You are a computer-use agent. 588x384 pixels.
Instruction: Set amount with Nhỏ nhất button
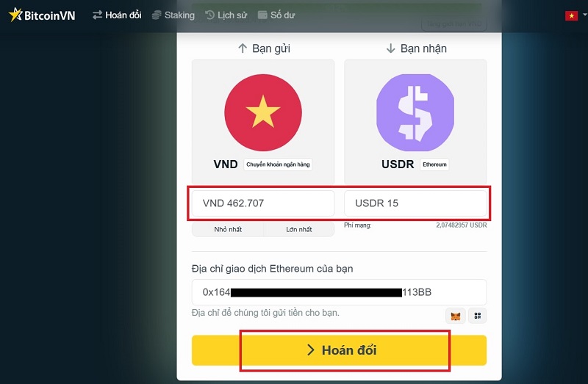228,229
